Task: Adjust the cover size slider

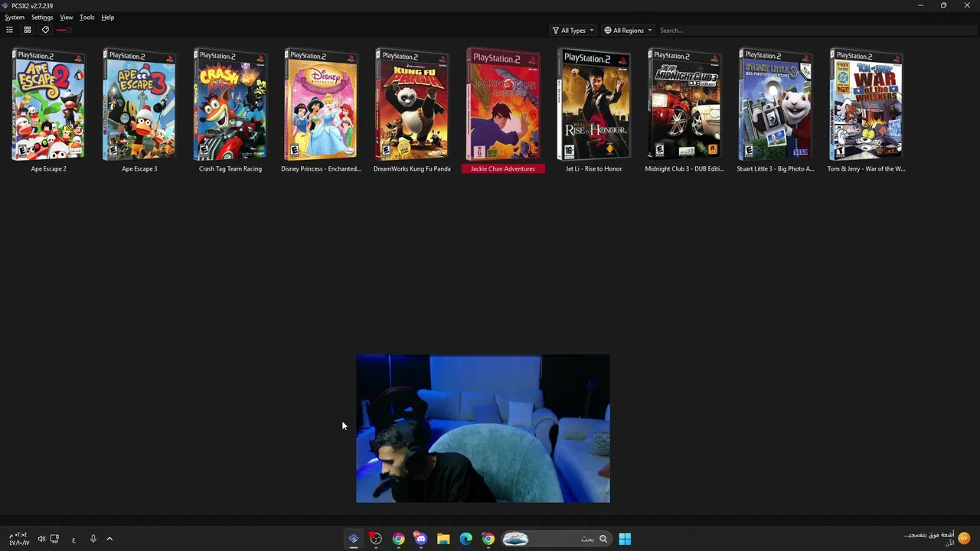Action: [64, 30]
